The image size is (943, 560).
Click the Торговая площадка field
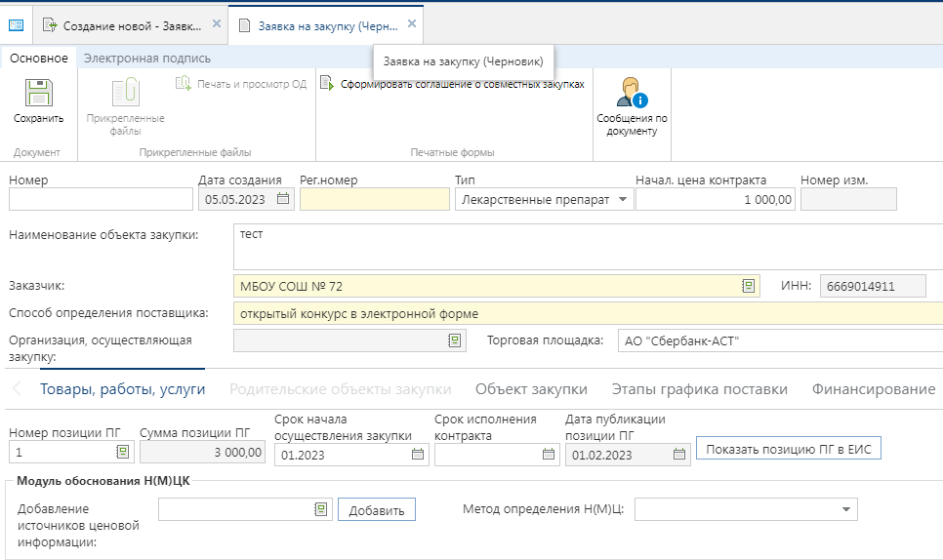(x=781, y=340)
